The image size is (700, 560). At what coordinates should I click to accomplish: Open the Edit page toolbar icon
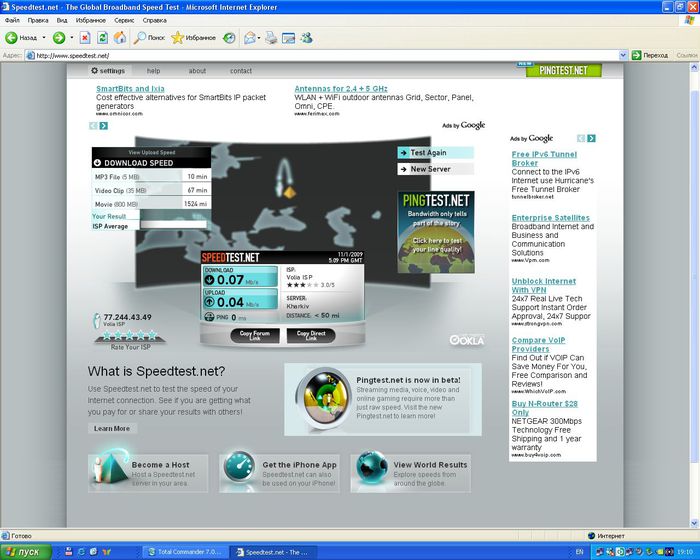(x=288, y=38)
